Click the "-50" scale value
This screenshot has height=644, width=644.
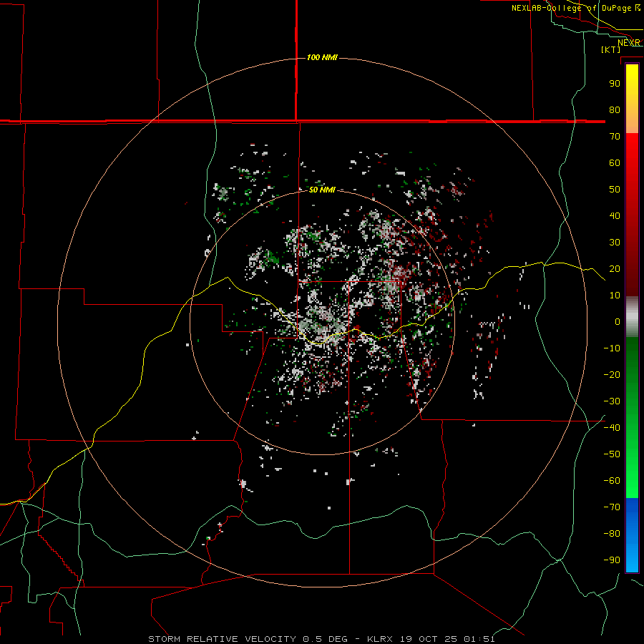coord(612,454)
